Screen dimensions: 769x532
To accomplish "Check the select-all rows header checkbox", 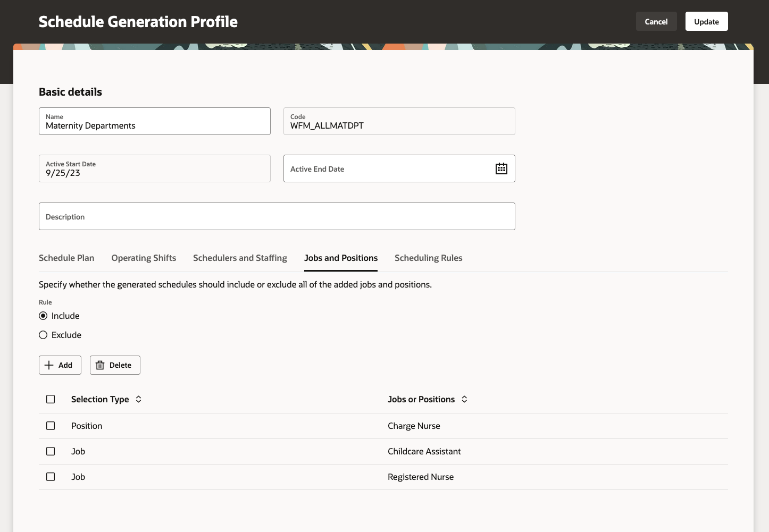I will [51, 399].
